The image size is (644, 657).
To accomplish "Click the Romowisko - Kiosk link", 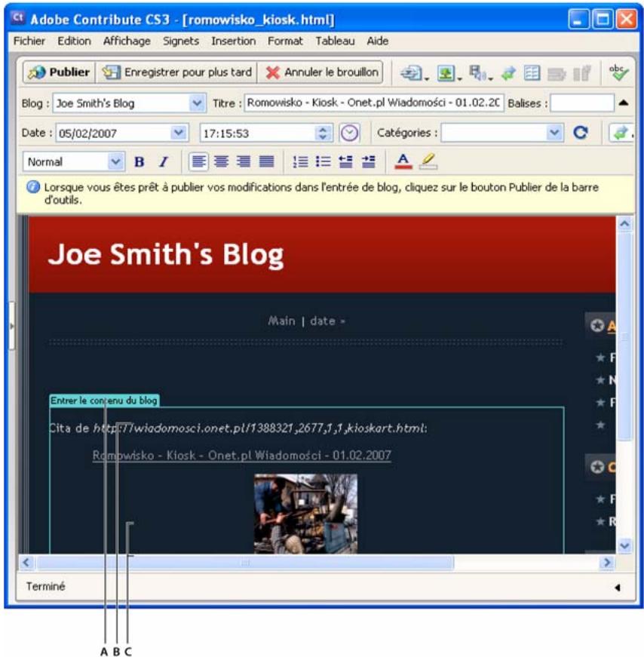I will (x=242, y=456).
